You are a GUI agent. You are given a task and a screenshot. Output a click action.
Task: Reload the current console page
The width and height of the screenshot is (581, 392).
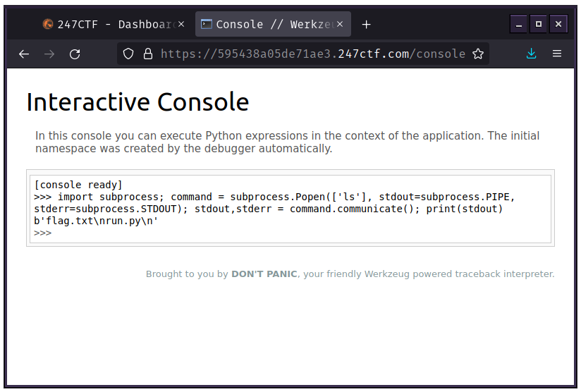coord(75,54)
